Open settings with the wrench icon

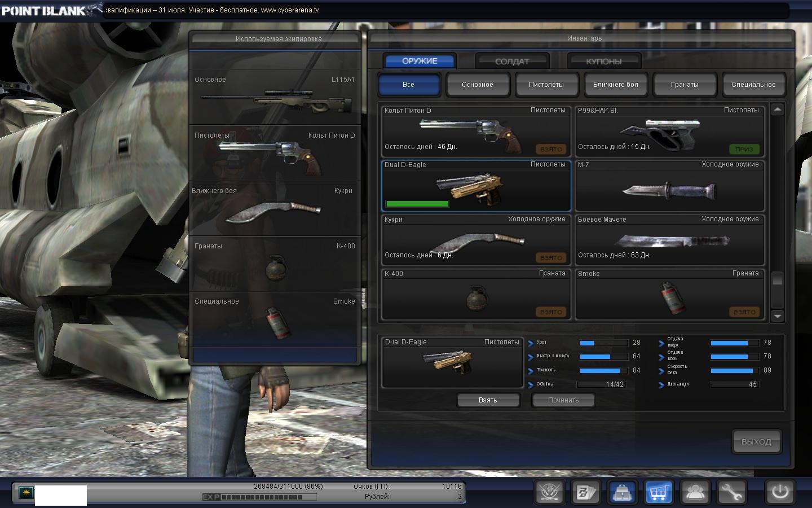731,492
